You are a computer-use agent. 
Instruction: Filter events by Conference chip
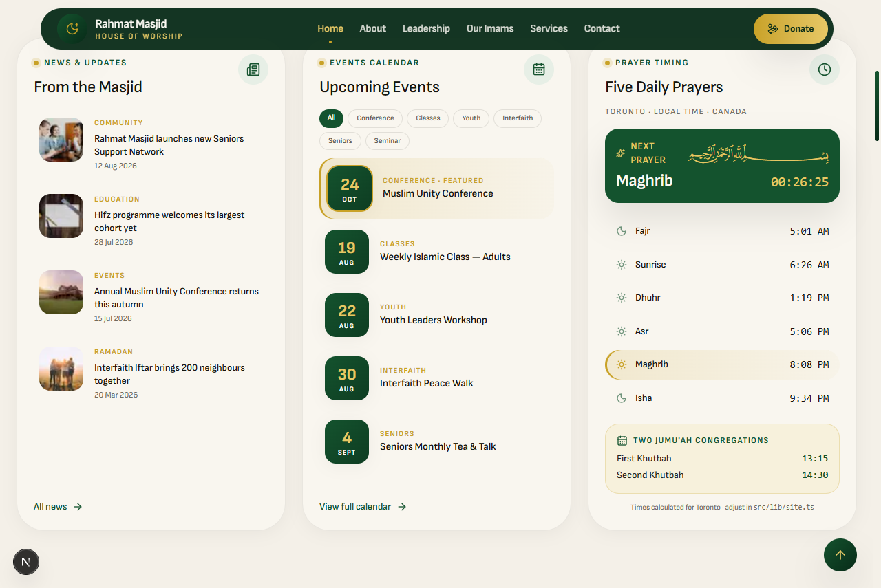coord(375,118)
